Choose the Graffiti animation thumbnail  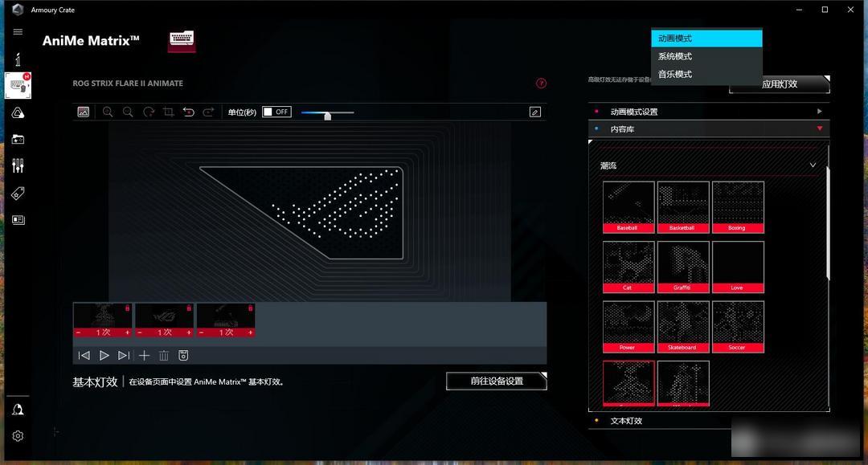tap(683, 267)
